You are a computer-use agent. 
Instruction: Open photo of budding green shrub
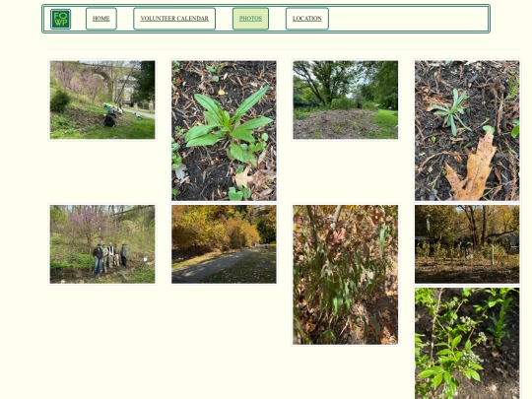467,344
